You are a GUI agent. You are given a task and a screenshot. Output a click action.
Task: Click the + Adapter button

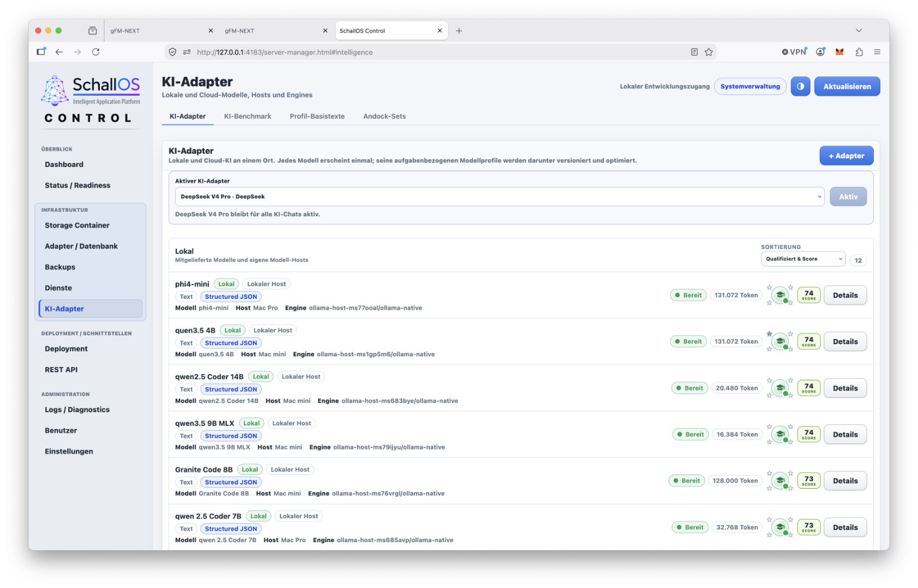[846, 156]
